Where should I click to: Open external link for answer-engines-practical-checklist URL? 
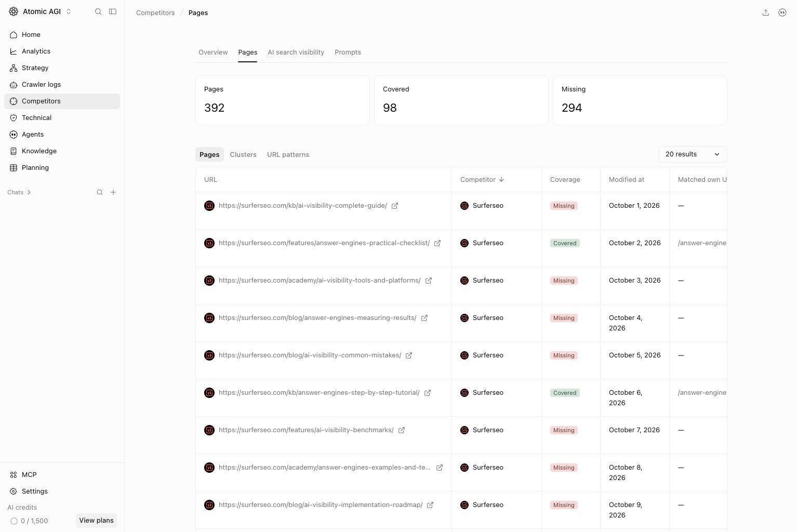[437, 243]
